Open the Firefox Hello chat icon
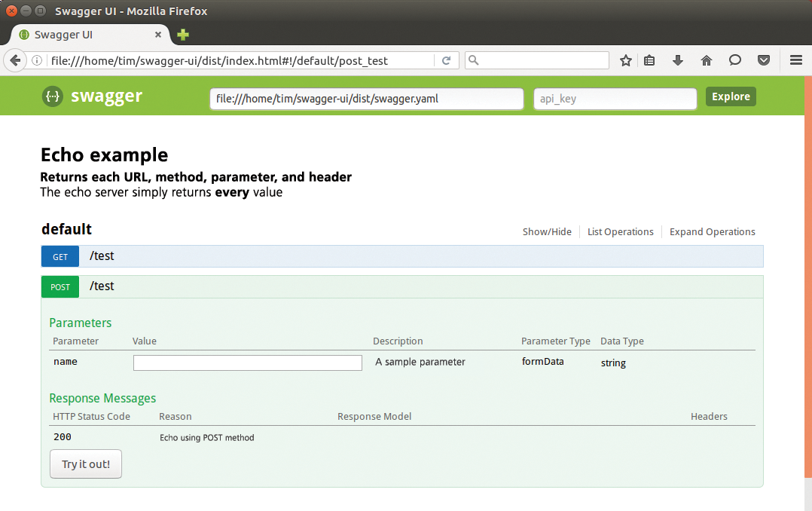812x511 pixels. tap(735, 60)
